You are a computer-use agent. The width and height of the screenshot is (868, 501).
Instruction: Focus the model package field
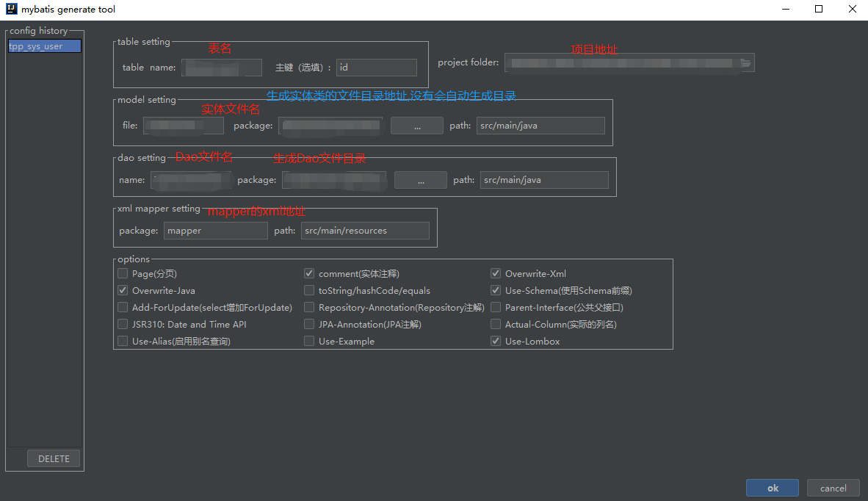coord(330,126)
